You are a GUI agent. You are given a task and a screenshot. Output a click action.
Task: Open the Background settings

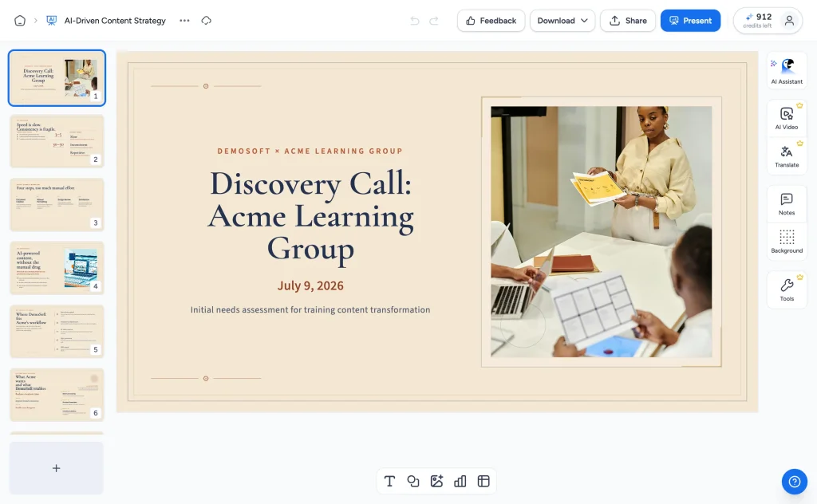point(787,242)
